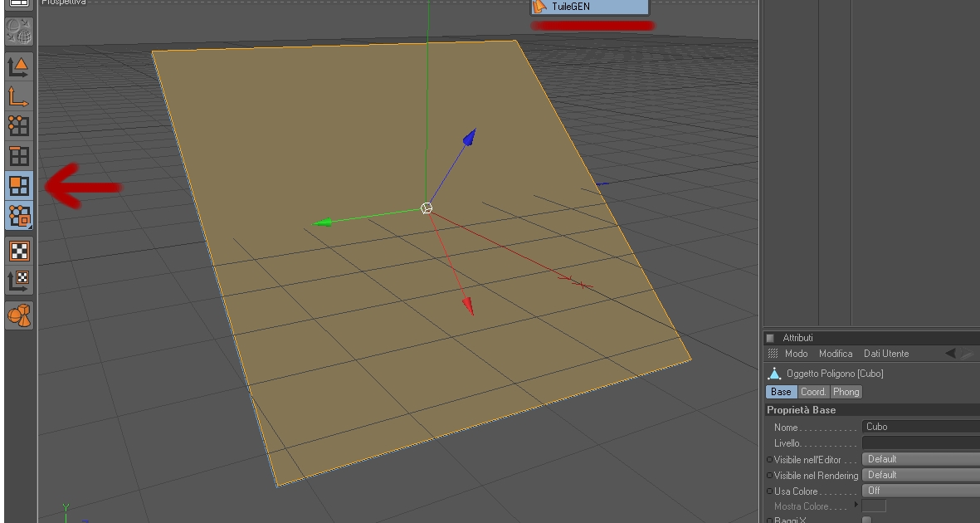The image size is (980, 523).
Task: Open the Visibile nell'Editor dropdown
Action: click(x=920, y=459)
